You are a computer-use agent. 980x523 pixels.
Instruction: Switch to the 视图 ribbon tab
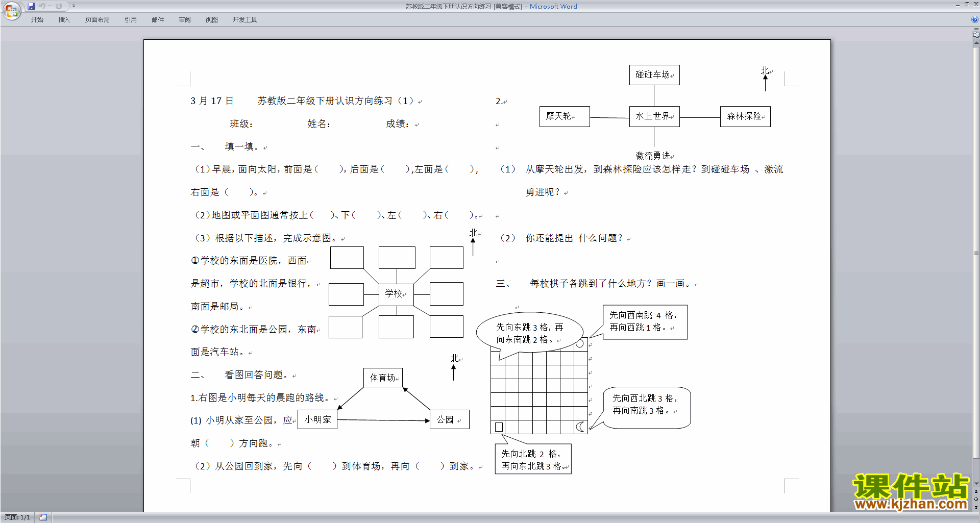coord(212,20)
